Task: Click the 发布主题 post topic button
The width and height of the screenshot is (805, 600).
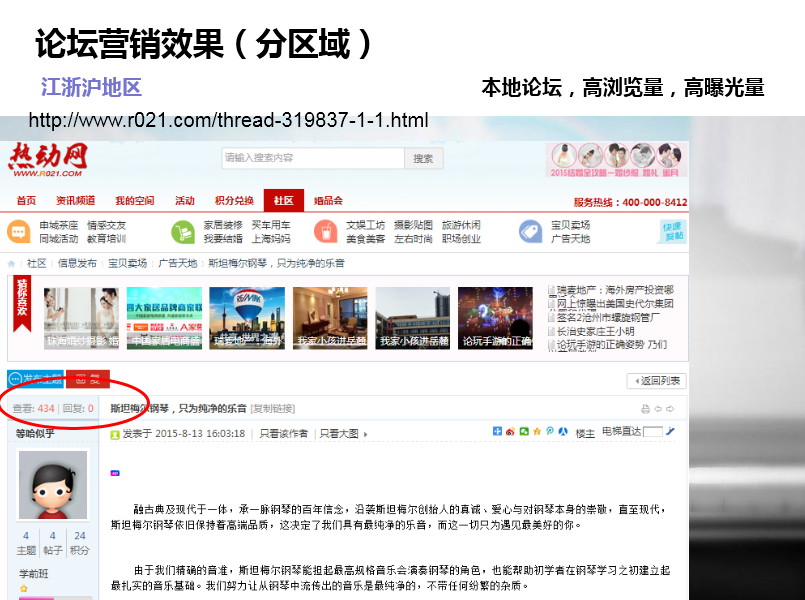Action: tap(35, 379)
